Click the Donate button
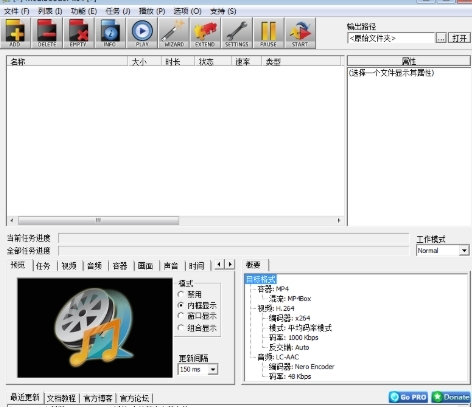Image resolution: width=472 pixels, height=407 pixels. pyautogui.click(x=451, y=397)
